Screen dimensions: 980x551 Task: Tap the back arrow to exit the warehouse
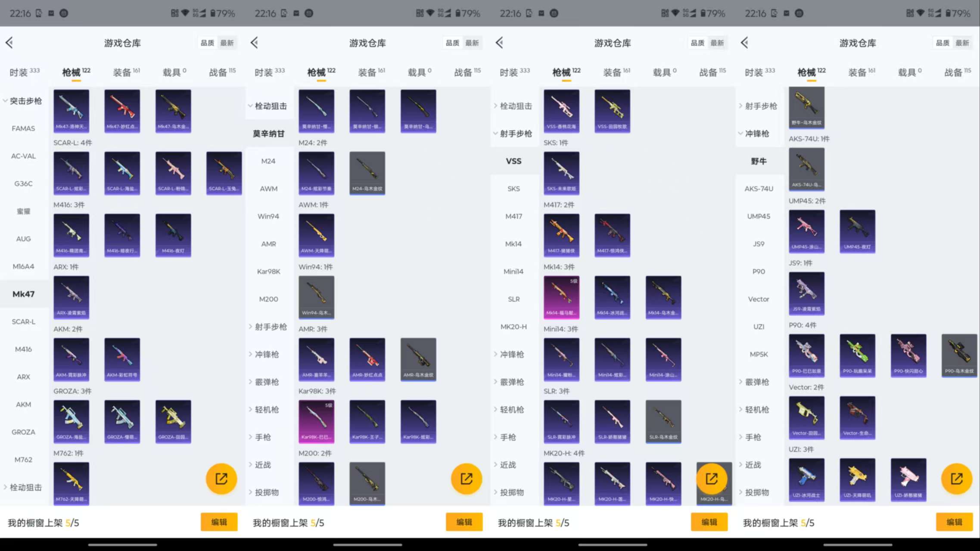10,43
